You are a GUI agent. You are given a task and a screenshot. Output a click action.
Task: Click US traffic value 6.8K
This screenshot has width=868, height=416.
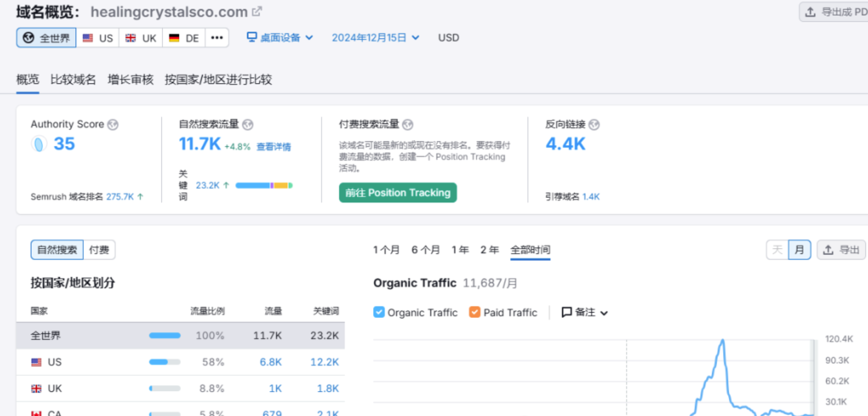[271, 362]
